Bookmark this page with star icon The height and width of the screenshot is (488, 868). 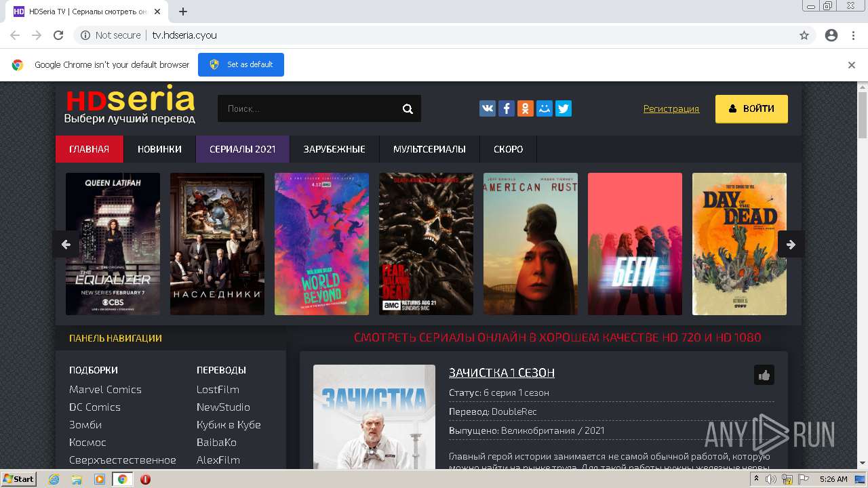coord(804,35)
